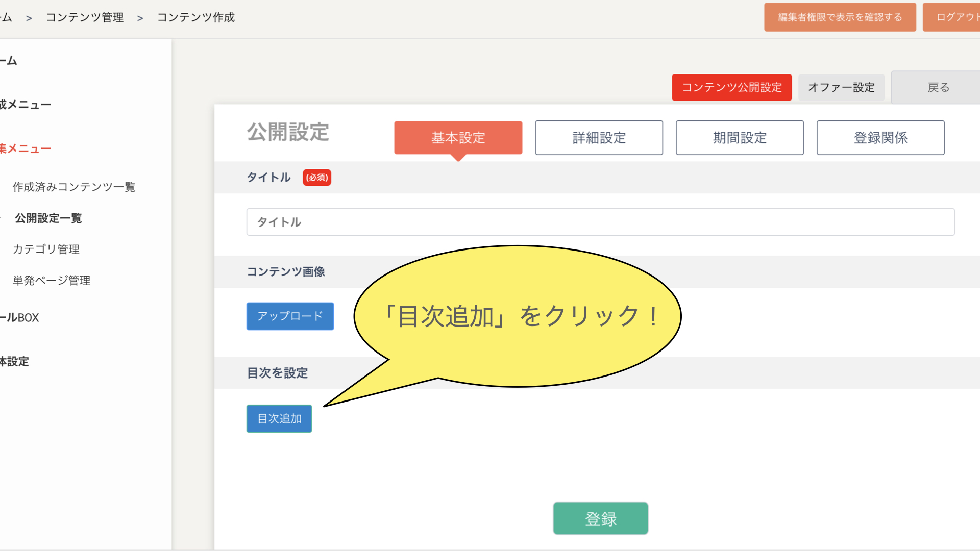Click the 戻る button

[938, 87]
